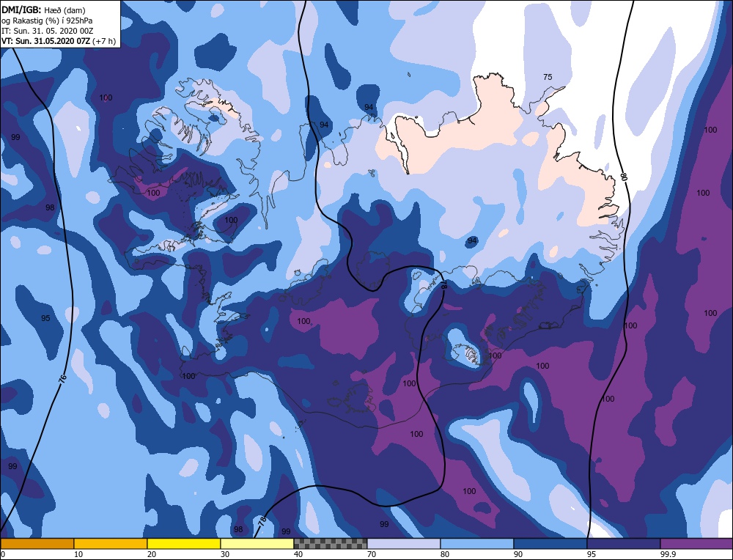Click the lavender 70–80 legend swatch
The height and width of the screenshot is (560, 733).
coord(404,543)
